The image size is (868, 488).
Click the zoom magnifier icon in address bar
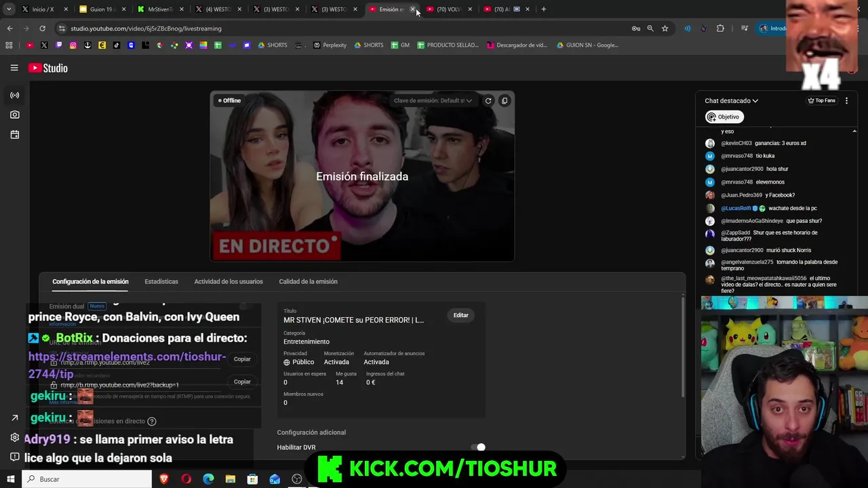(x=650, y=28)
